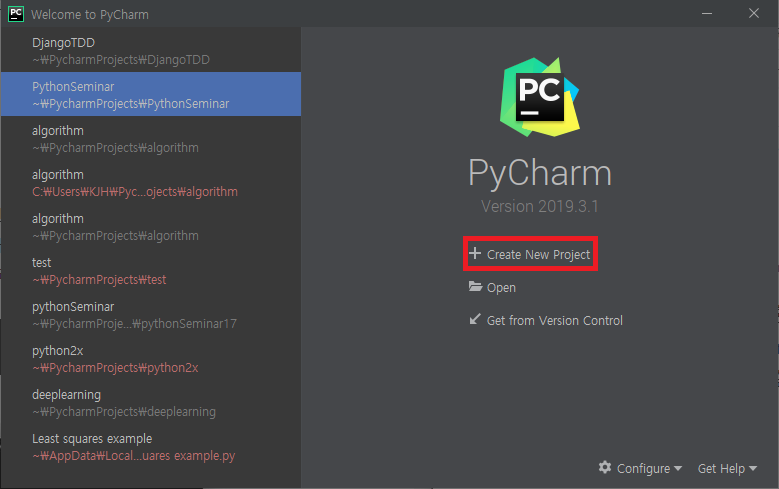Click the large PyCharm logo
This screenshot has height=489, width=779.
(x=540, y=97)
